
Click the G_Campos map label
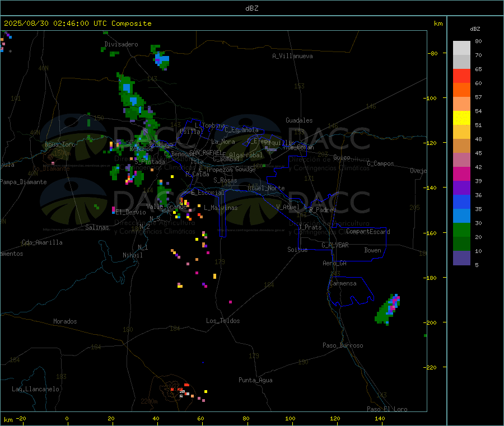pos(380,163)
